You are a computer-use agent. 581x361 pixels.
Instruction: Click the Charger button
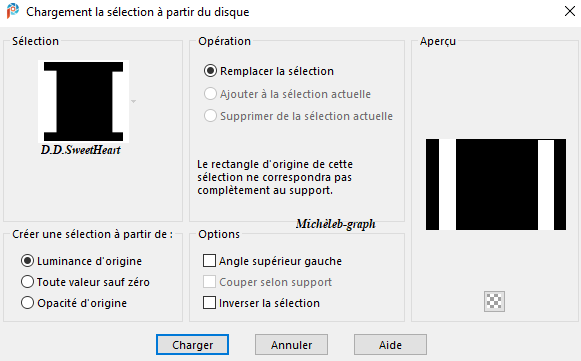coord(192,345)
